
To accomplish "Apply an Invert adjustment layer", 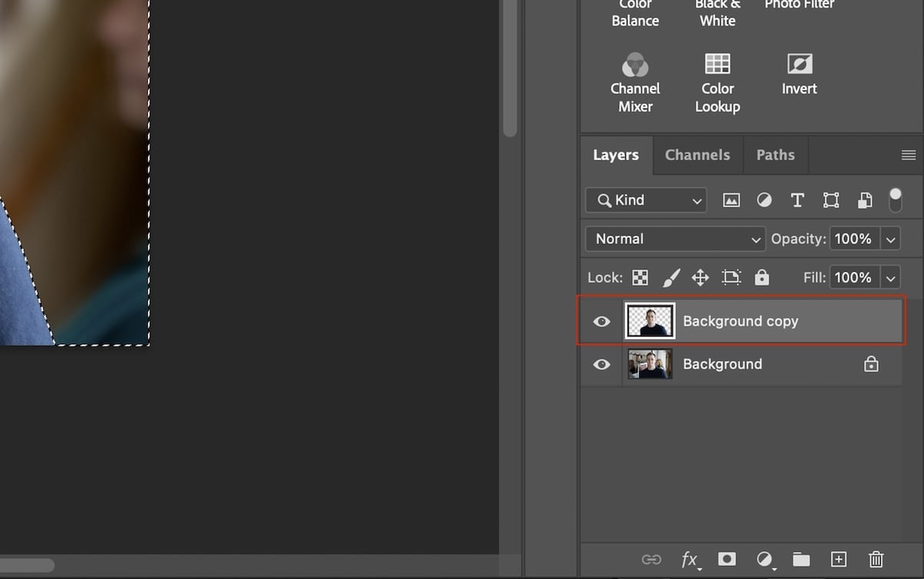I will point(798,64).
